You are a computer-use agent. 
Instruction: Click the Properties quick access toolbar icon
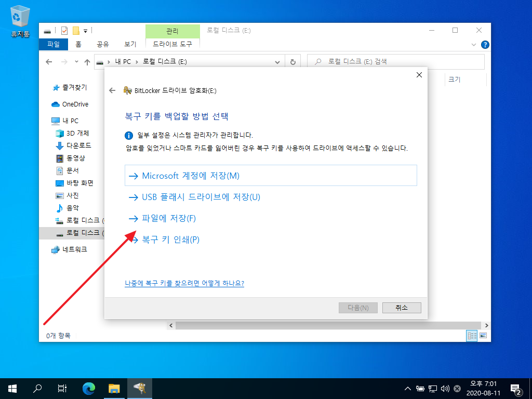click(64, 31)
